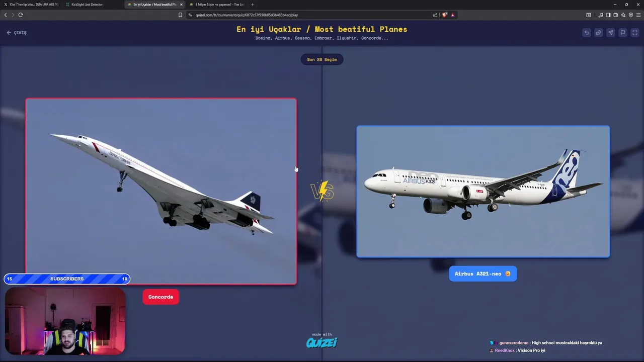The image size is (644, 362).
Task: Open Brave Rewards triangle icon
Action: tap(452, 15)
